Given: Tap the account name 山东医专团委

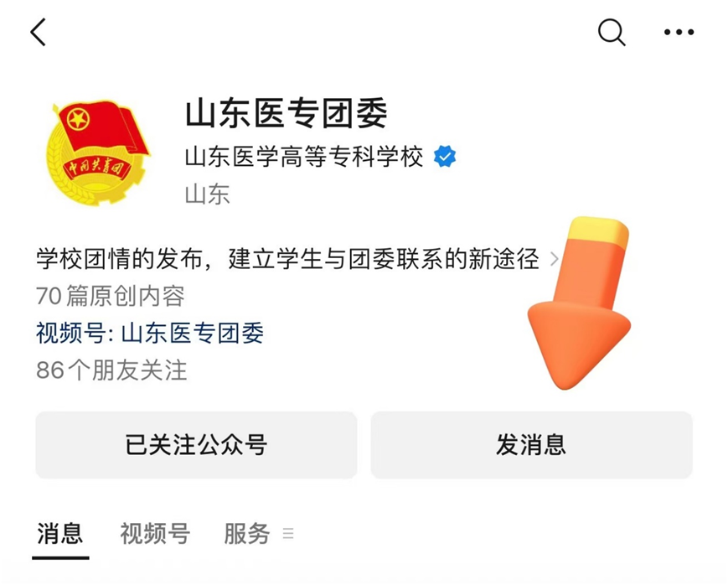Looking at the screenshot, I should click(287, 113).
